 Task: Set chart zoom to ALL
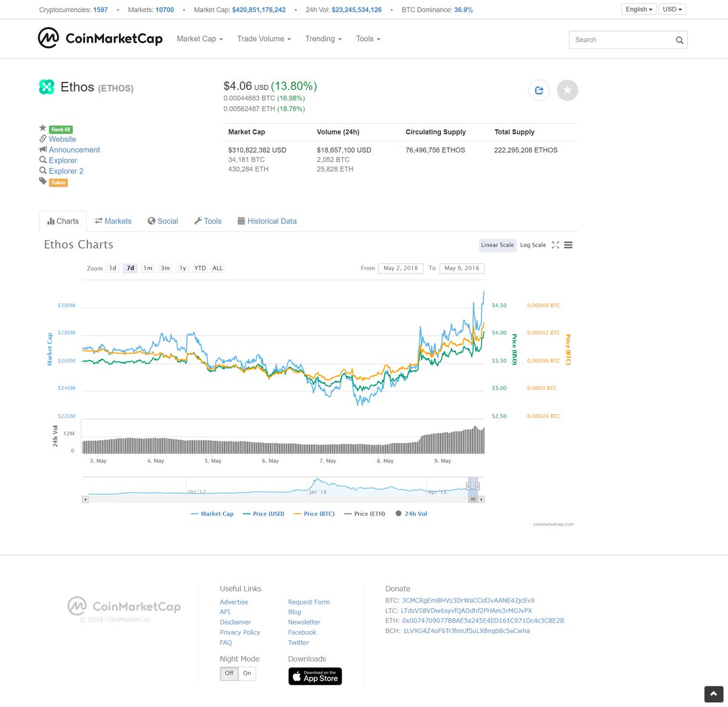218,268
